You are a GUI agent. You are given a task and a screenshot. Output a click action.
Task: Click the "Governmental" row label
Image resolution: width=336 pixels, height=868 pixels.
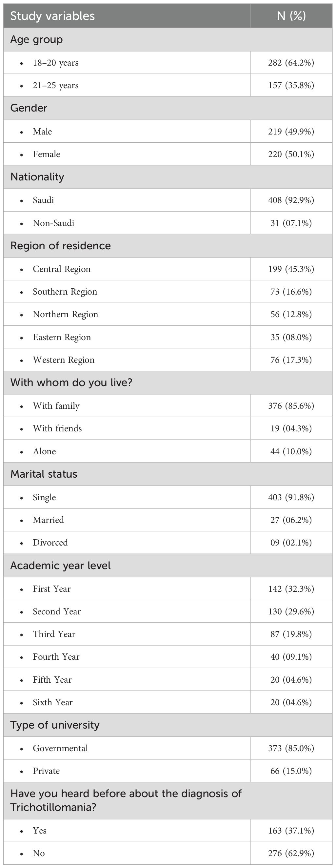pos(60,748)
